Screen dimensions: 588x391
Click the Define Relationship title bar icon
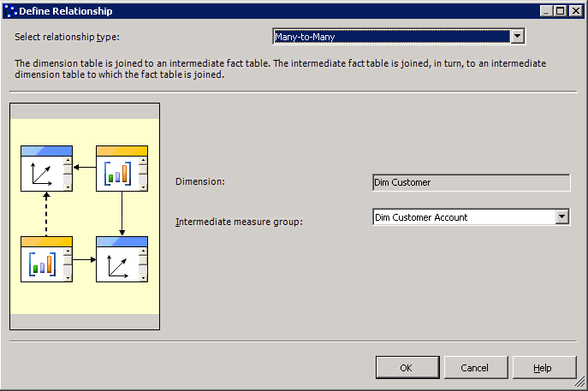11,11
